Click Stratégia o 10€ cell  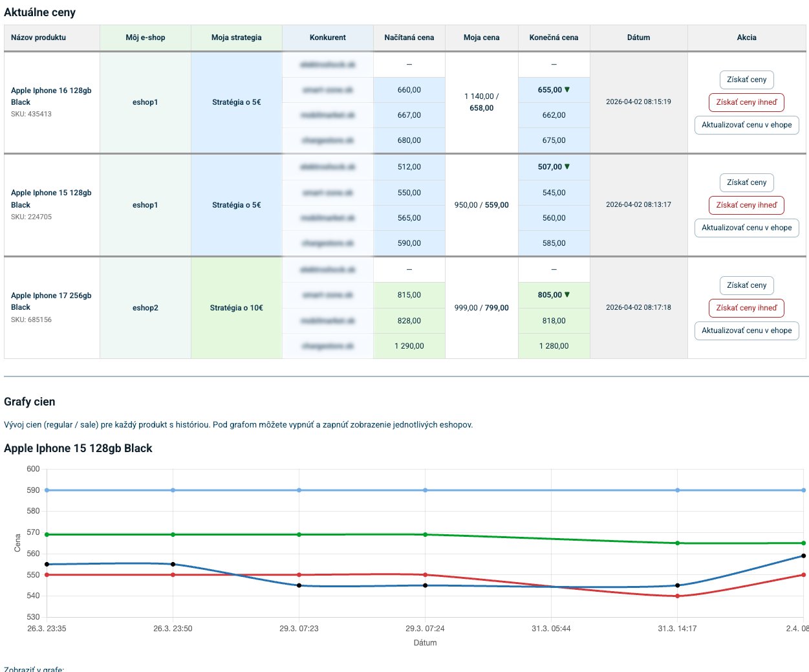pos(237,308)
